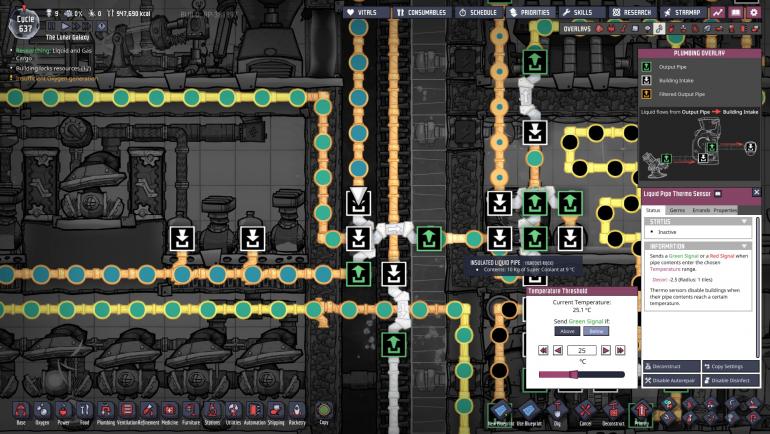Open the database book icon
Screen dimensions: 770x434
735,12
